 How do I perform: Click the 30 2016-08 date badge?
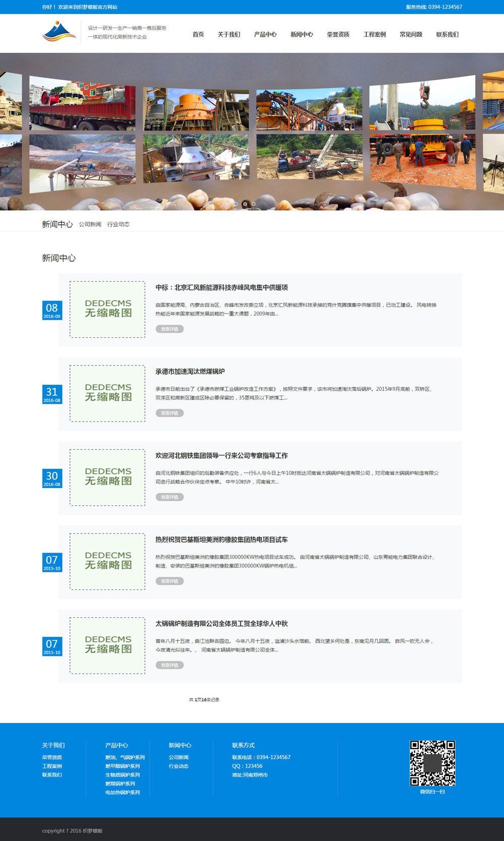(x=52, y=478)
